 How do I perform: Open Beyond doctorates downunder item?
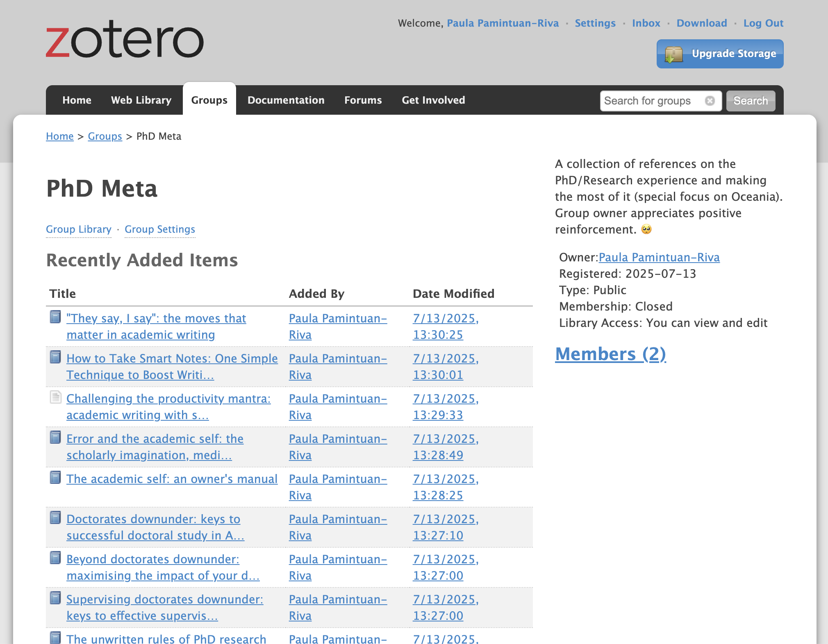point(163,567)
